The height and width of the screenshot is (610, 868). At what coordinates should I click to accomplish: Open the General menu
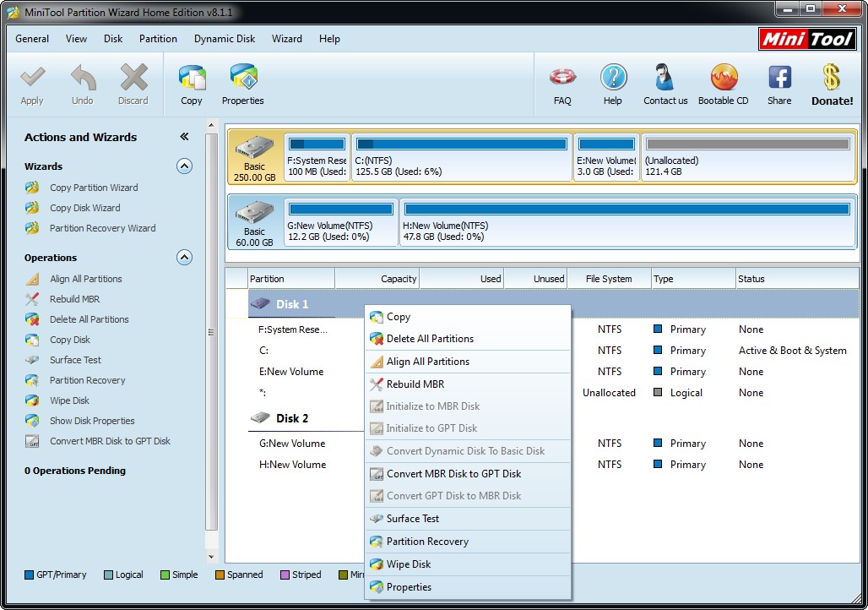(x=32, y=39)
